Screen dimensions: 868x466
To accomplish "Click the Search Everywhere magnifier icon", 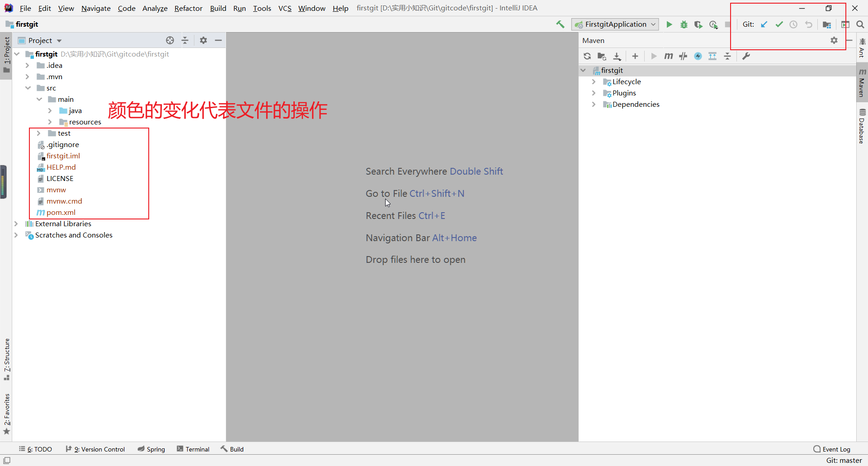I will 860,24.
